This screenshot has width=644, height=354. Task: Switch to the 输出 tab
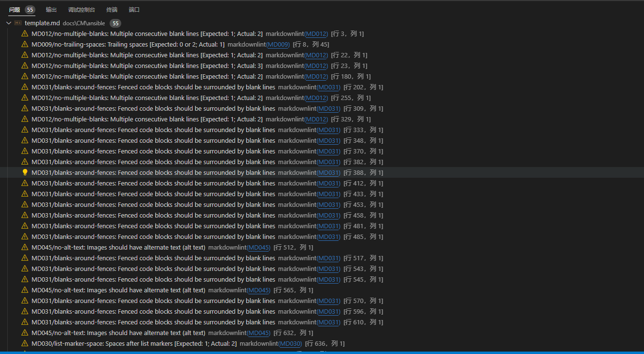[51, 9]
